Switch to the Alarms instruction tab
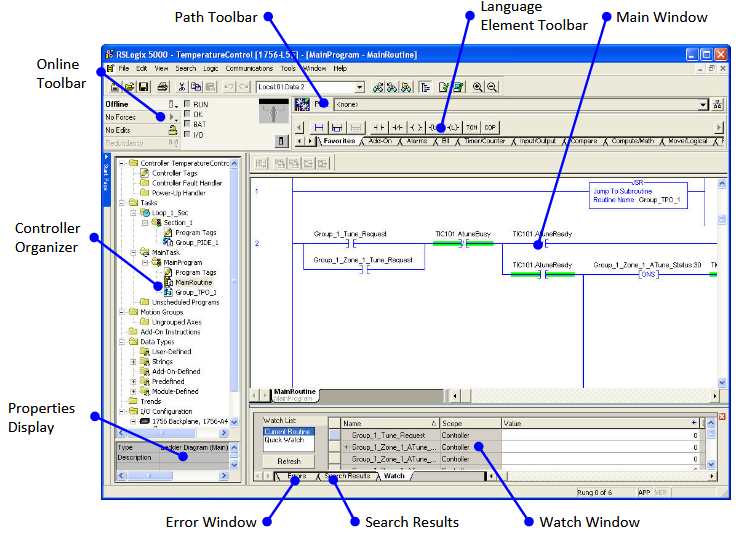Viewport: 753px width, 556px height. coord(416,141)
